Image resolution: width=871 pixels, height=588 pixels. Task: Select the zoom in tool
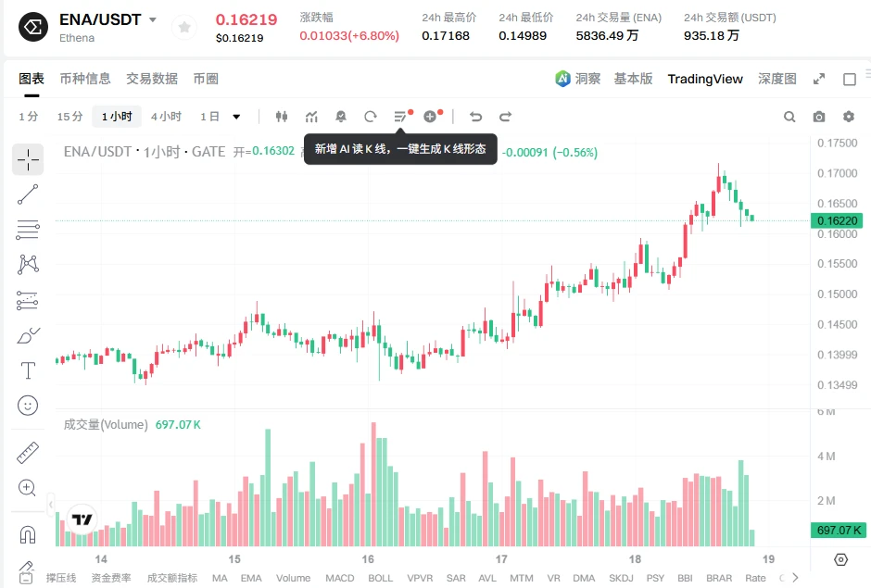point(28,488)
